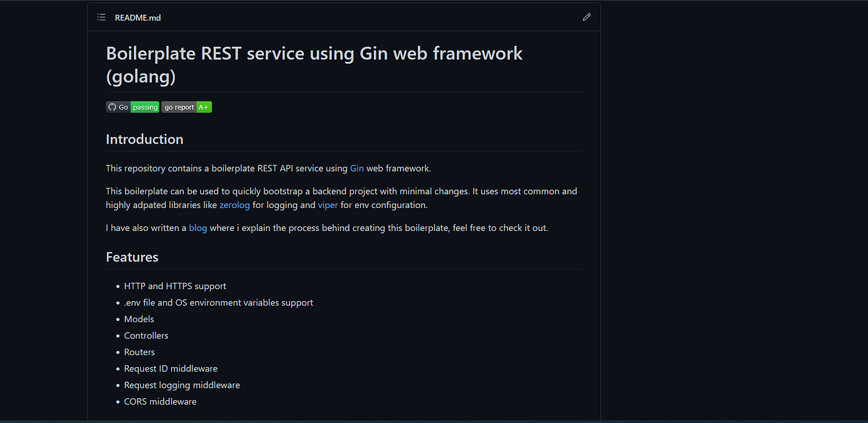
Task: Click the "CORS middleware" bullet item
Action: 160,401
